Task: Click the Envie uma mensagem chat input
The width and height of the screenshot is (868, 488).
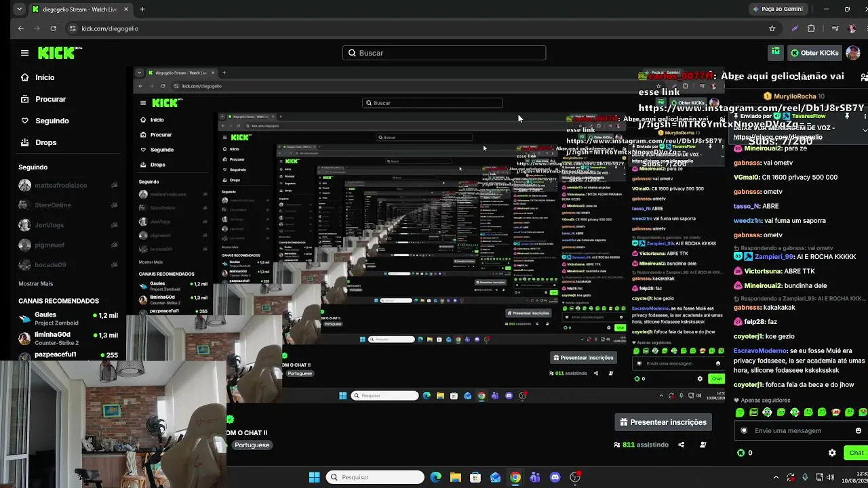Action: [x=800, y=430]
